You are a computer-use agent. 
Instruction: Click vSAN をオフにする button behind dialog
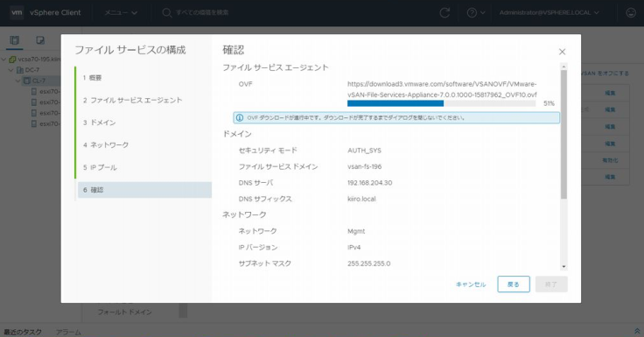pyautogui.click(x=605, y=74)
